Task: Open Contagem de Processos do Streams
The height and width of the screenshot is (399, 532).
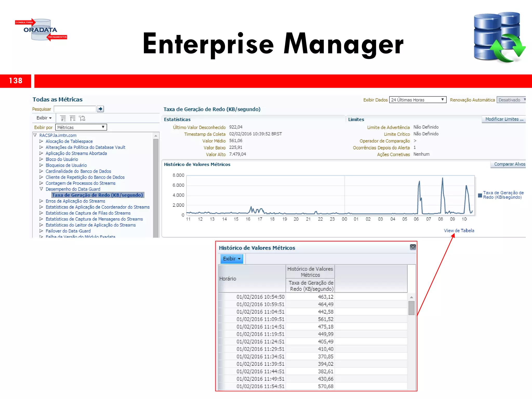Action: point(80,183)
